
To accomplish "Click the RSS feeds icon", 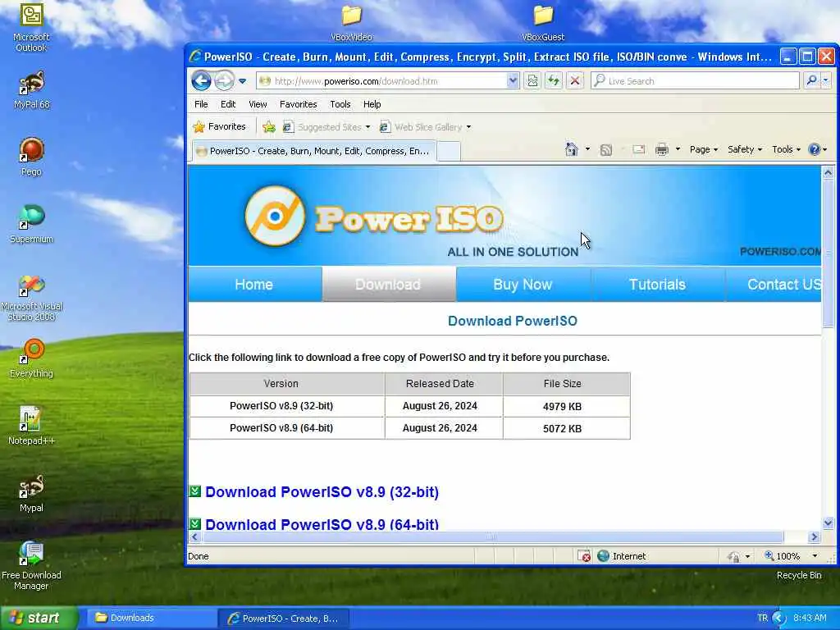I will point(606,150).
